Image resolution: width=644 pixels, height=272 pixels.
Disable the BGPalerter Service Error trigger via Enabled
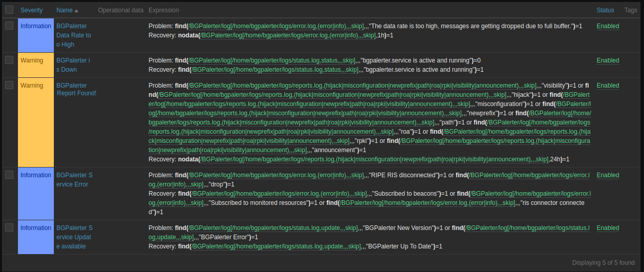pos(608,175)
